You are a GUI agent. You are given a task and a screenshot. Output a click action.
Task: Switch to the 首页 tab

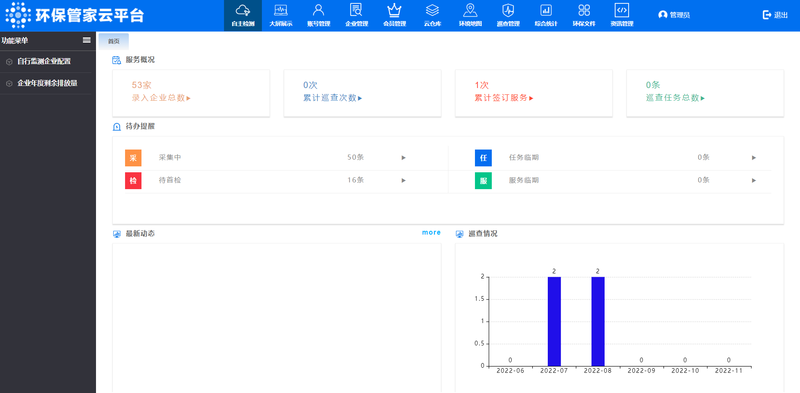[x=113, y=41]
